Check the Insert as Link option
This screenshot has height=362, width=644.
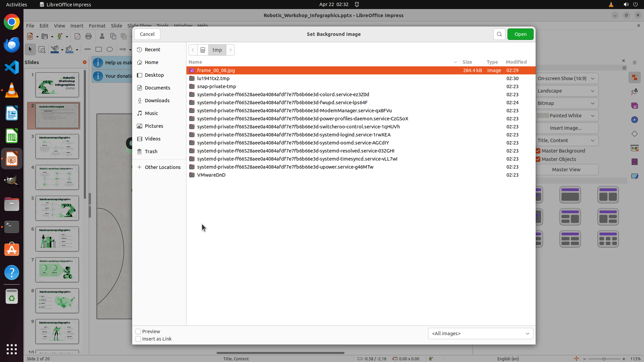(x=138, y=339)
